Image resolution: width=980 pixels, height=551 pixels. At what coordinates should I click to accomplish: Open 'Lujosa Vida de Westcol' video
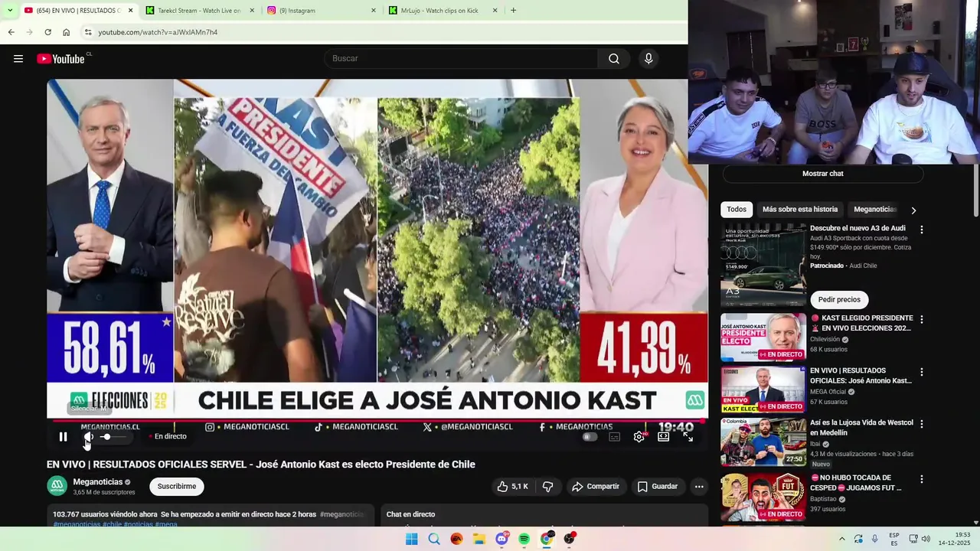tap(763, 442)
